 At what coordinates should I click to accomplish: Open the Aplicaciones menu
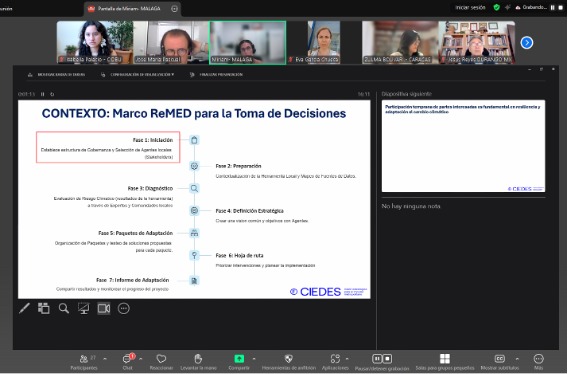(x=335, y=362)
